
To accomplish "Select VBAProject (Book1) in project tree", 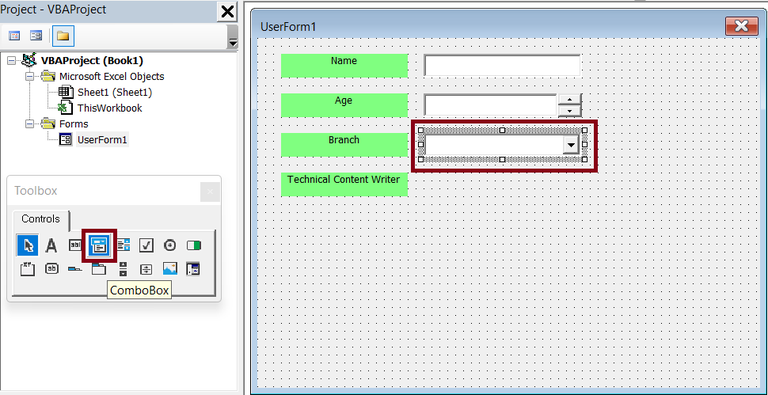I will pyautogui.click(x=92, y=61).
